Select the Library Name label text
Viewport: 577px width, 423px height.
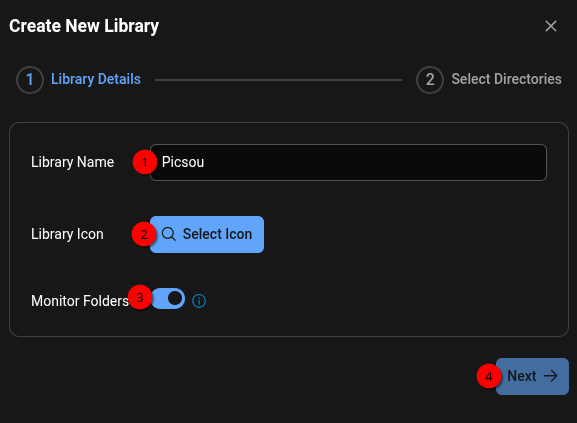click(72, 162)
